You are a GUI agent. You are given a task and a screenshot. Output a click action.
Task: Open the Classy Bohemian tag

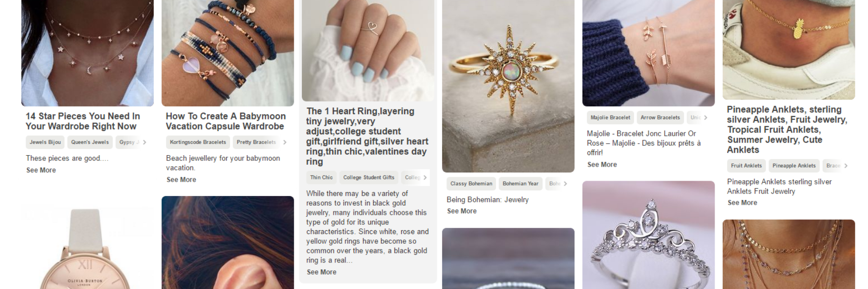471,184
